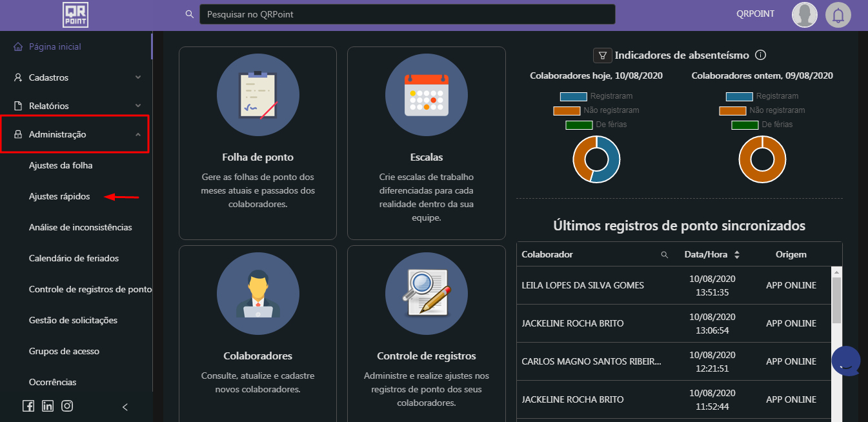Expand the Relatórios menu
Screen dimensions: 868x422
tap(76, 106)
